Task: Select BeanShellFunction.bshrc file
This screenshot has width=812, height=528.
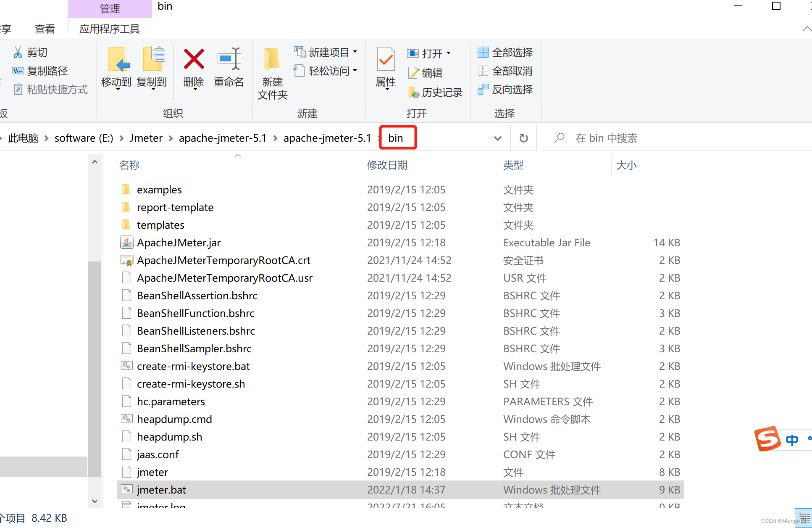Action: 196,313
